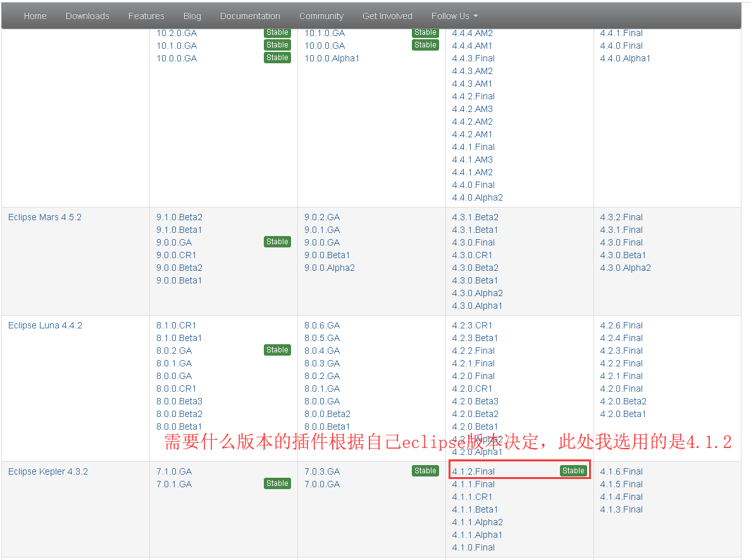This screenshot has width=751, height=560.
Task: Click Stable badge beside 4.1.2.Final
Action: coord(573,471)
